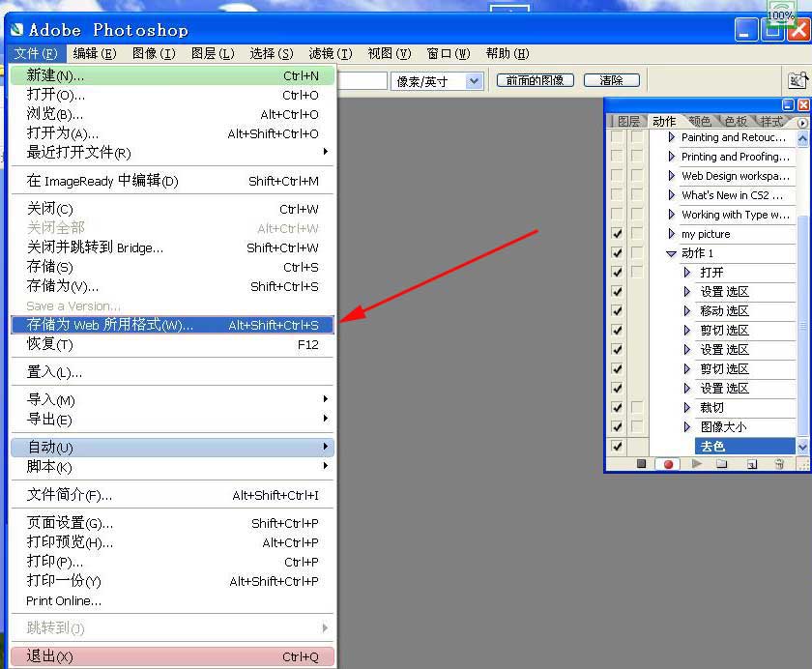Image resolution: width=812 pixels, height=669 pixels.
Task: Close the Actions palette window
Action: point(803,104)
